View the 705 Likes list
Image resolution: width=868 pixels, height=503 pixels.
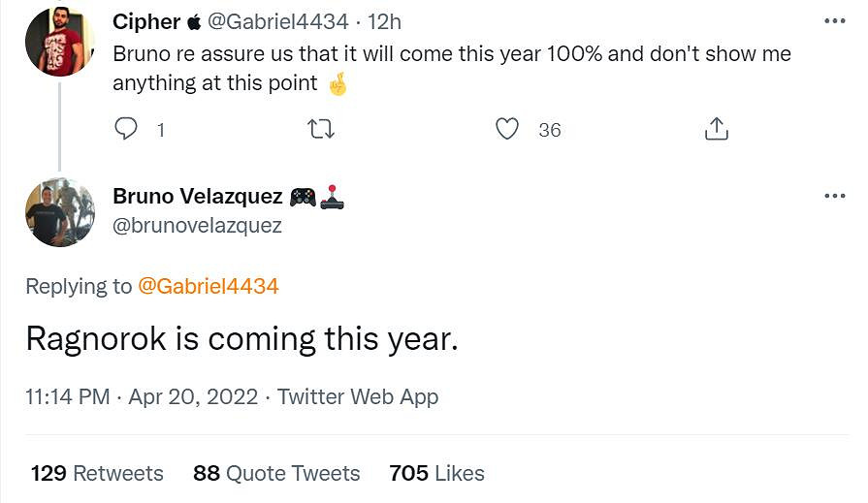tap(436, 473)
